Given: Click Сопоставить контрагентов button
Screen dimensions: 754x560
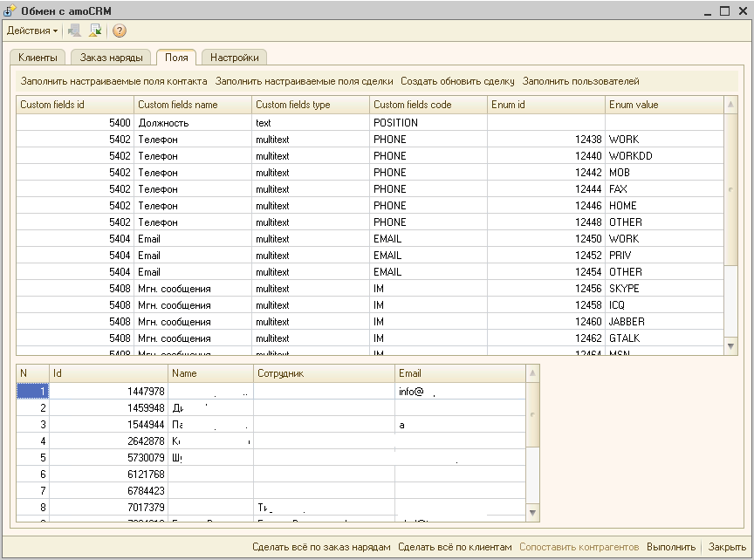Looking at the screenshot, I should pos(579,547).
